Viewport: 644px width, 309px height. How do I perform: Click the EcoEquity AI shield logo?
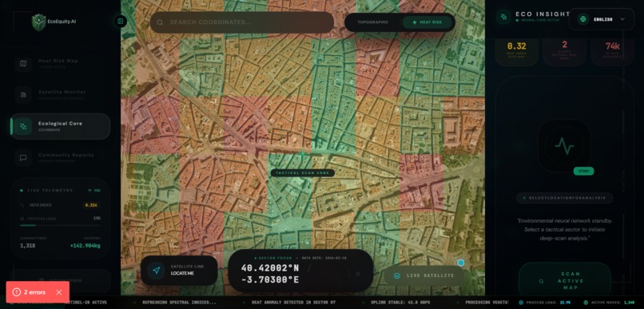pos(38,22)
